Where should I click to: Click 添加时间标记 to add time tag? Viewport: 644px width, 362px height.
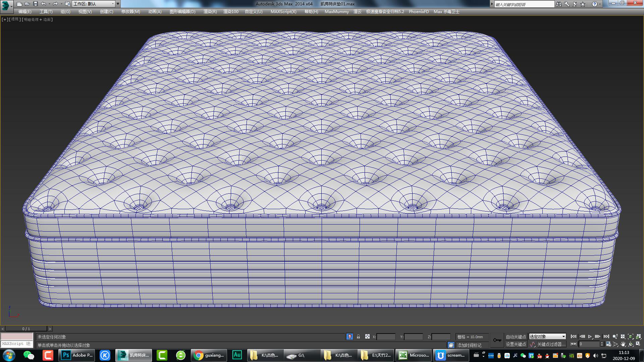tap(469, 345)
